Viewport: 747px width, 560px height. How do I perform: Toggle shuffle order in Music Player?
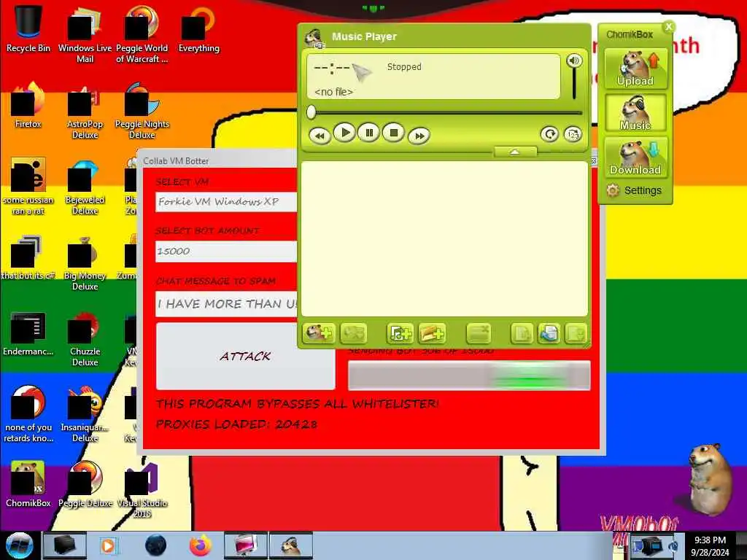[573, 134]
